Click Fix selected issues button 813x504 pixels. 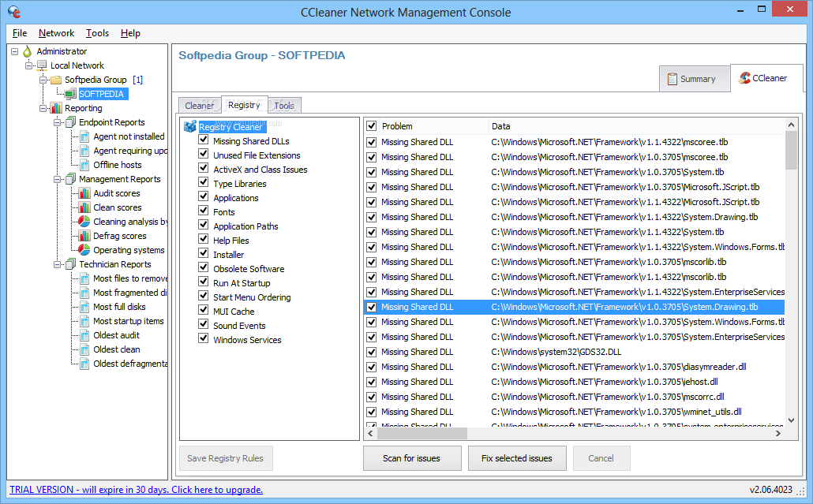click(517, 458)
